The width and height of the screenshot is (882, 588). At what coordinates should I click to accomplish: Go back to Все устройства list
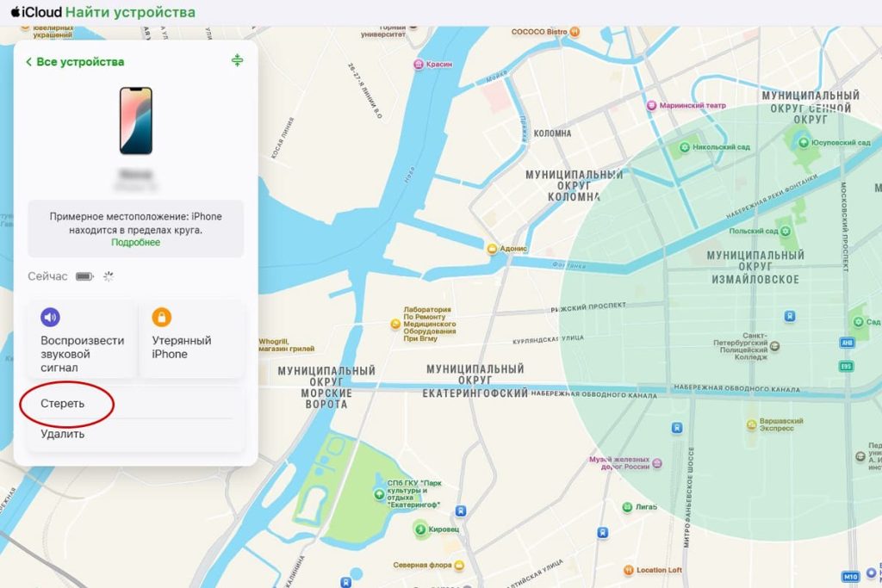(75, 62)
